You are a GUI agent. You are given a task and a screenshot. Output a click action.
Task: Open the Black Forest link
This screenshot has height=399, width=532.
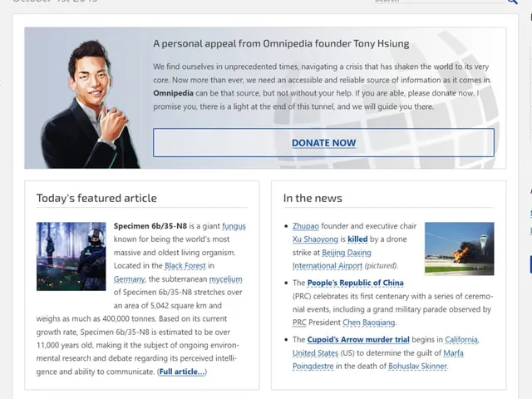coord(185,266)
